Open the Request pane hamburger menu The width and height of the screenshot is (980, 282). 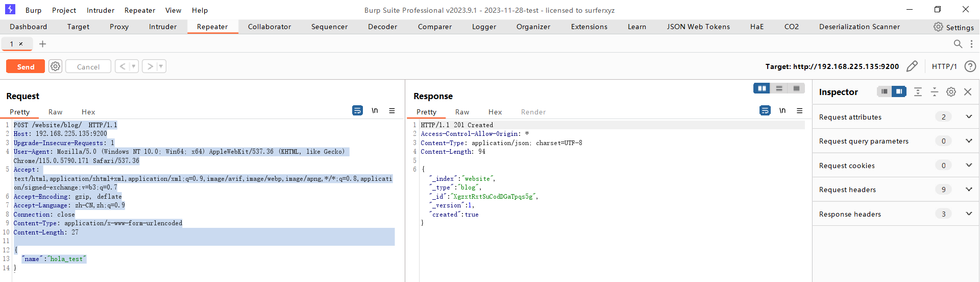pos(392,111)
